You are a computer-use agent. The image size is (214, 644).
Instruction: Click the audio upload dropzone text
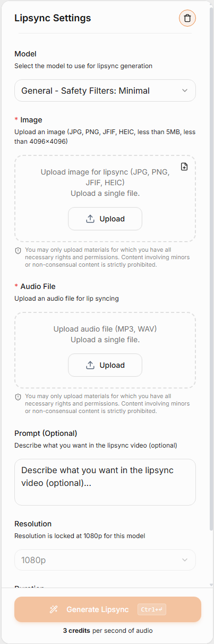(x=105, y=334)
